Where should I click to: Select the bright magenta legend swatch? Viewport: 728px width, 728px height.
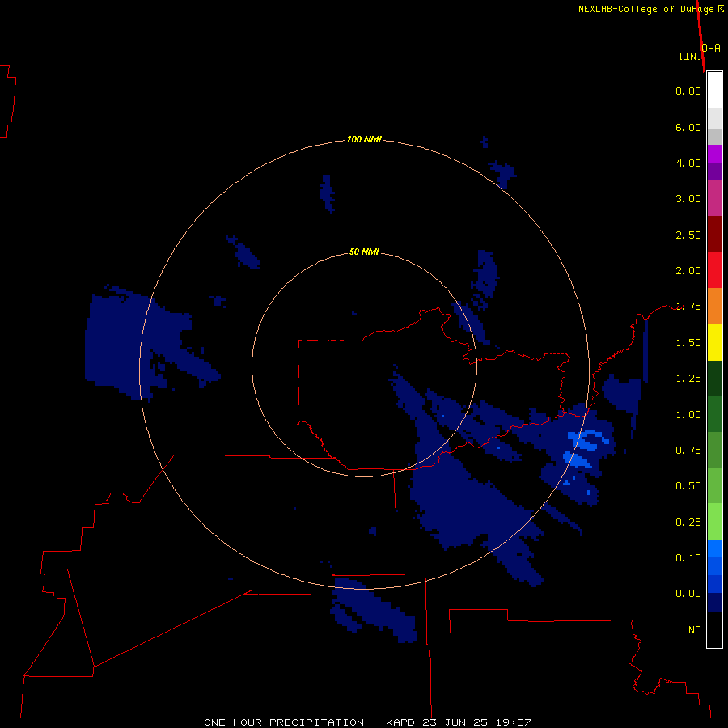[714, 154]
